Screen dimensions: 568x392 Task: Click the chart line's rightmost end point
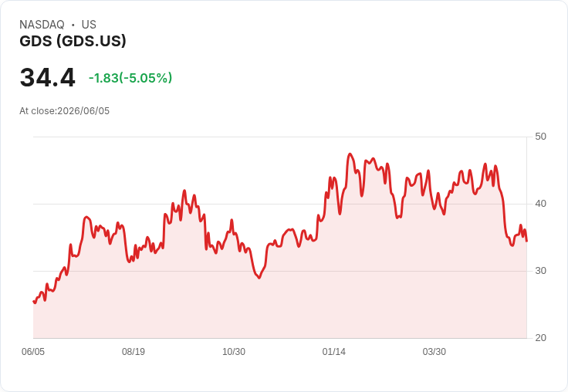(x=526, y=241)
